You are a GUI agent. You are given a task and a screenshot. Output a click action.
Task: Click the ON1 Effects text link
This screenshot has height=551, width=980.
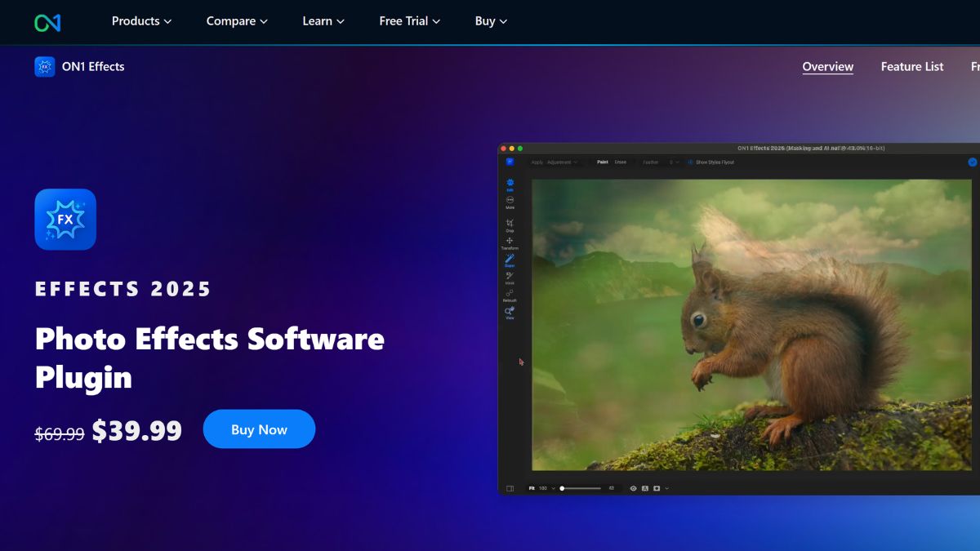(93, 67)
